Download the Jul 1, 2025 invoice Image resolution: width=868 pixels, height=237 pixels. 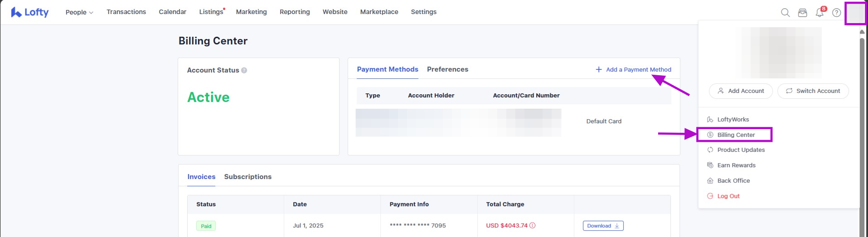tap(603, 226)
